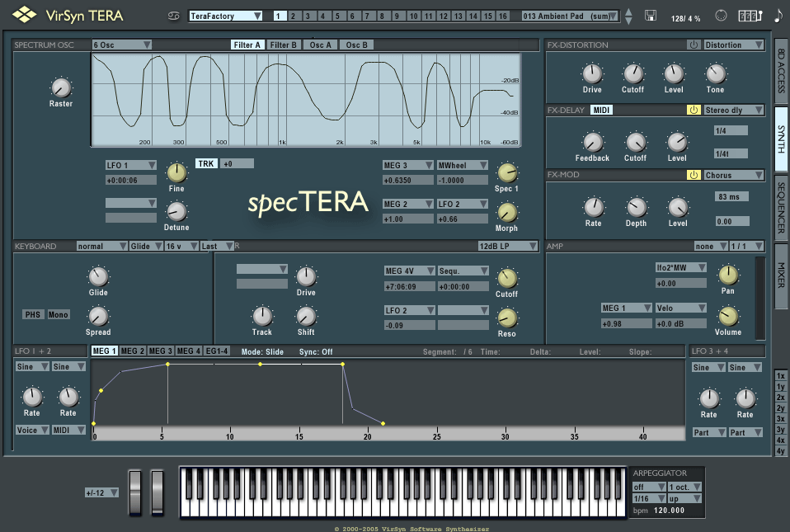Open the SEQUENCER side tab
This screenshot has width=790, height=532.
782,207
